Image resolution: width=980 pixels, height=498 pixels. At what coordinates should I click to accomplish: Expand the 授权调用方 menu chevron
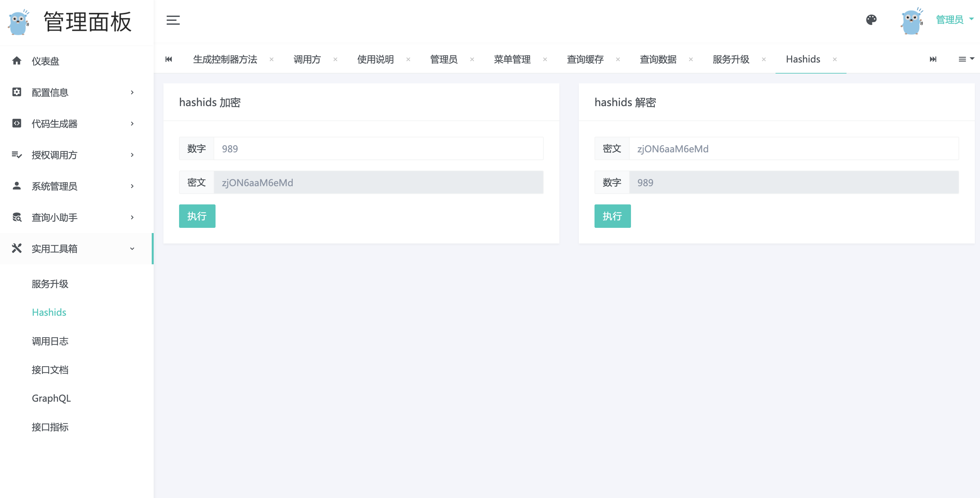click(x=132, y=155)
